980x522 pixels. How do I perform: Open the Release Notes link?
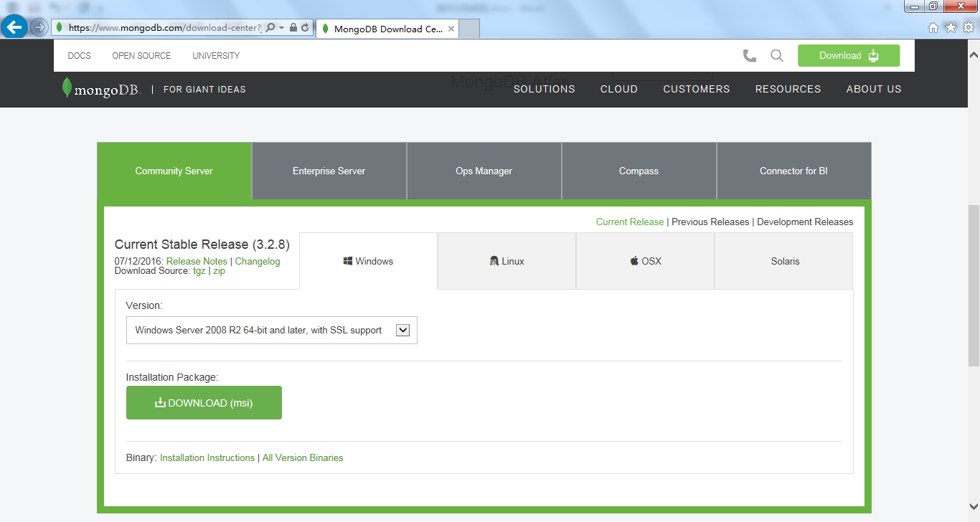pos(197,262)
